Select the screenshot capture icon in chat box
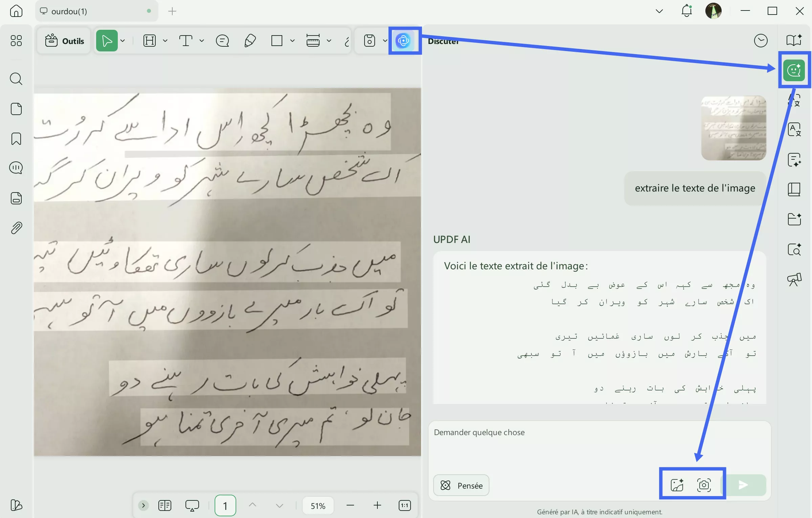The height and width of the screenshot is (518, 812). 704,485
